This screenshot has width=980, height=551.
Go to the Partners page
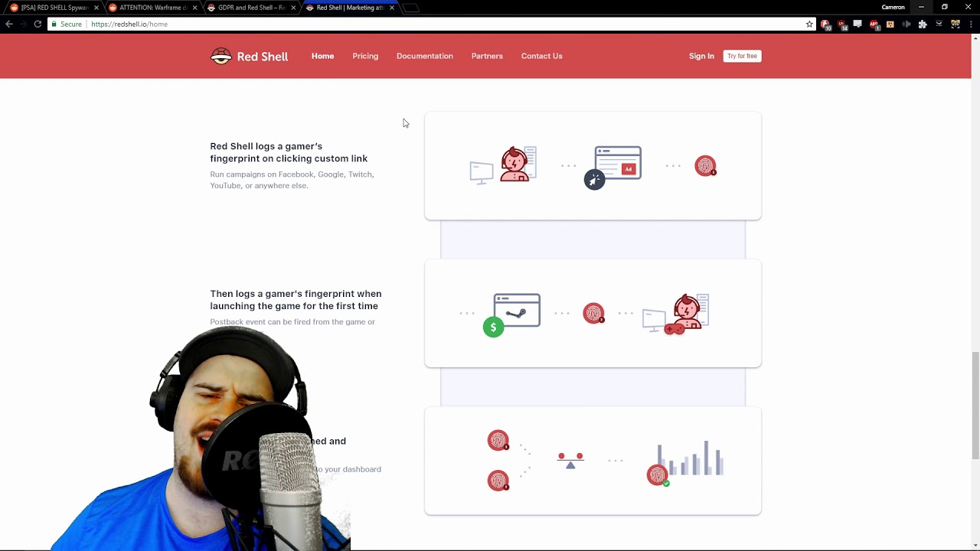point(487,56)
